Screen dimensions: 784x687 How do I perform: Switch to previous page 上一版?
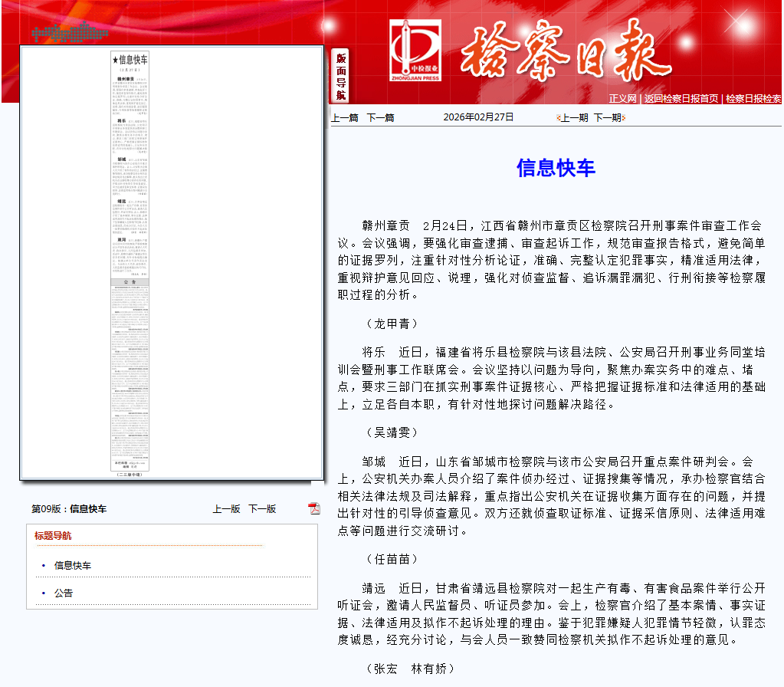pyautogui.click(x=227, y=509)
